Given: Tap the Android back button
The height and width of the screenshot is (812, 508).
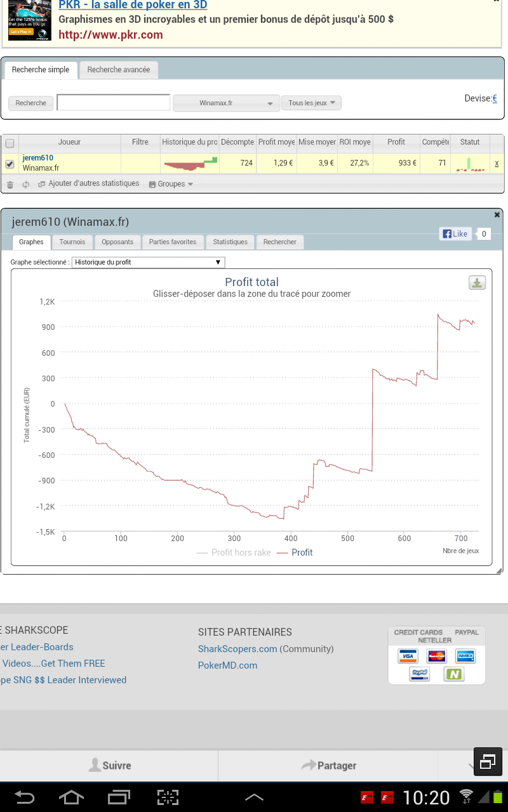Looking at the screenshot, I should click(24, 797).
